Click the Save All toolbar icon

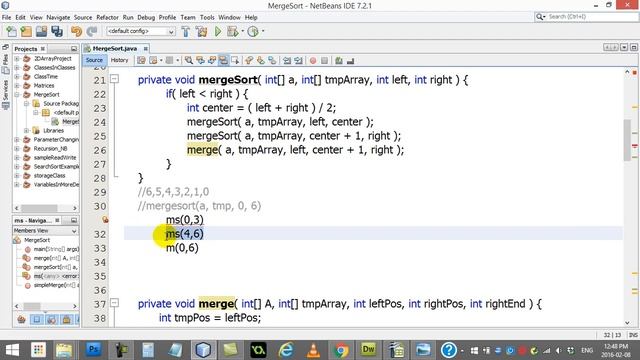[x=57, y=31]
